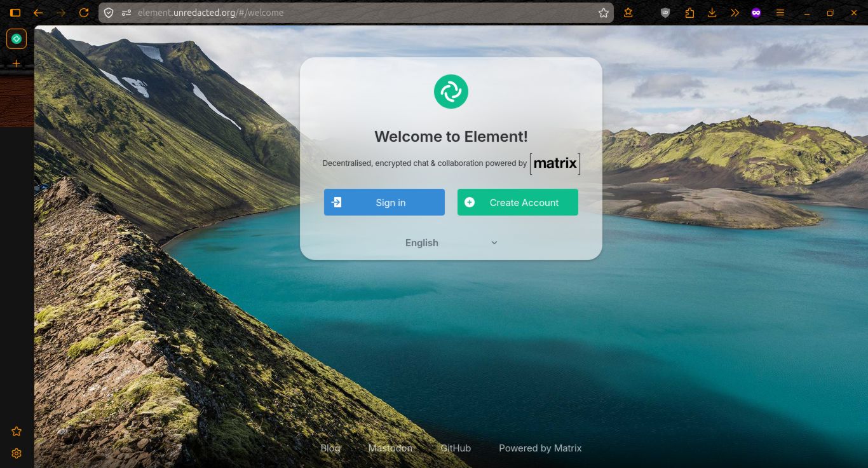Show more toolbar tools overflow chevron
868x468 pixels.
[x=735, y=13]
